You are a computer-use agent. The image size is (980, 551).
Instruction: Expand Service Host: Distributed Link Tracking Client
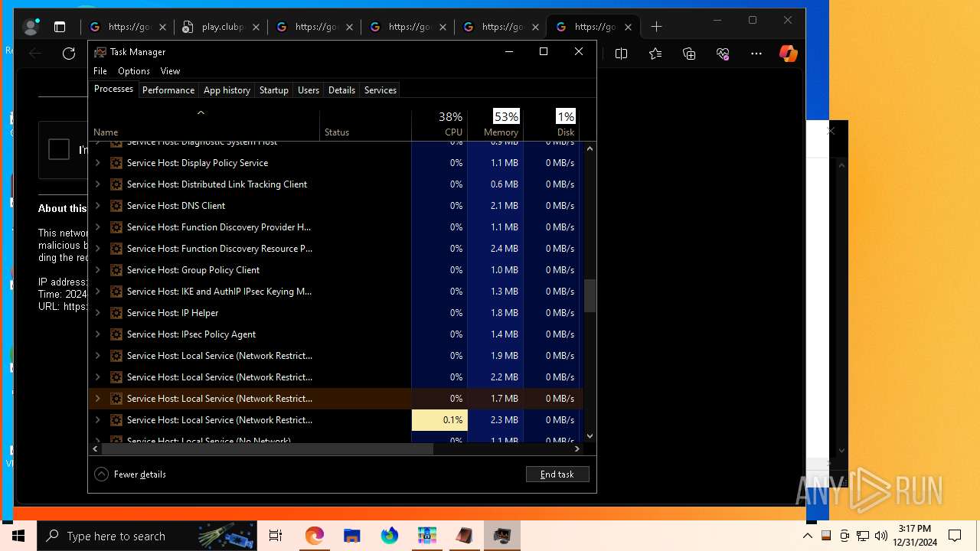pos(97,184)
